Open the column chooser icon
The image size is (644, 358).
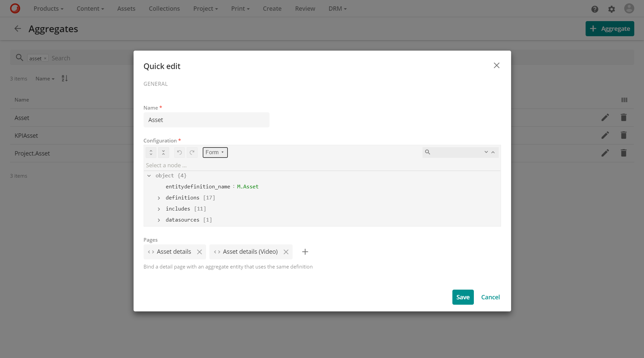tap(624, 100)
